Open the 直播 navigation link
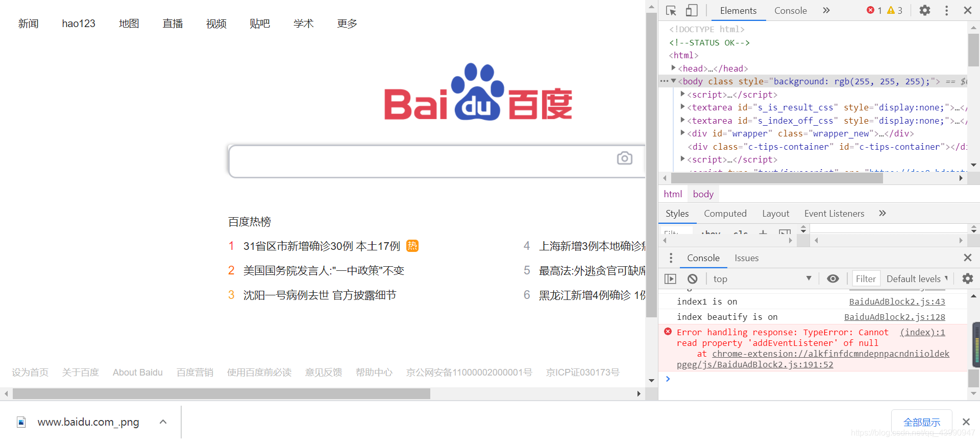The image size is (980, 442). pyautogui.click(x=173, y=24)
